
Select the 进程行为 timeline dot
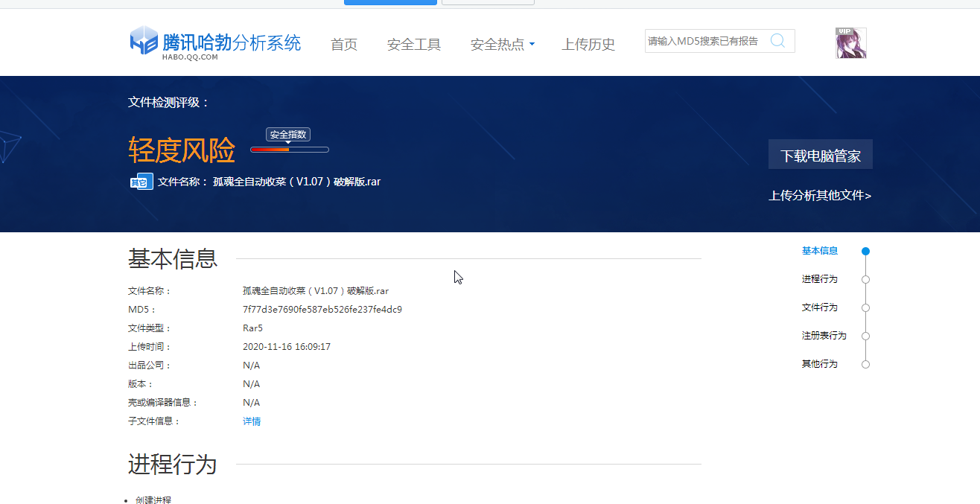point(865,280)
